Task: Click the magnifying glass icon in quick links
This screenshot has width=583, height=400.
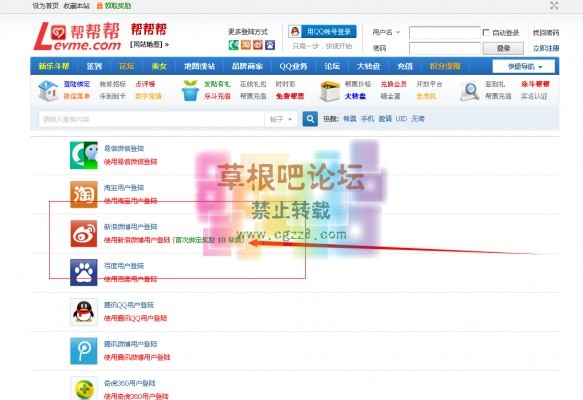Action: 470,91
